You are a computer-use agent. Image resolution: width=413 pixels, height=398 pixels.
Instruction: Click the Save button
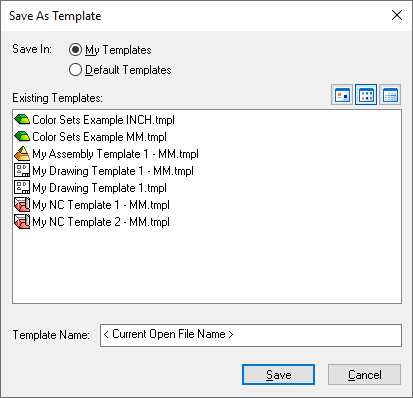278,375
